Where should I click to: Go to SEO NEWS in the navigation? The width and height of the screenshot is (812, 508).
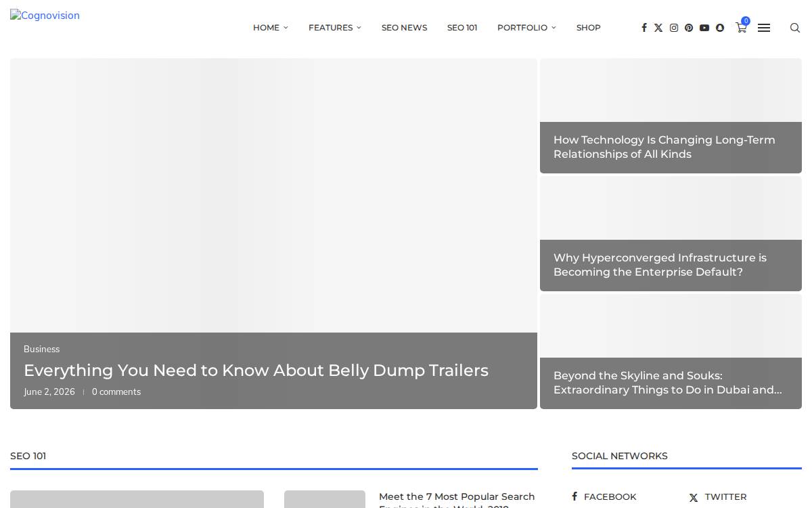404,28
